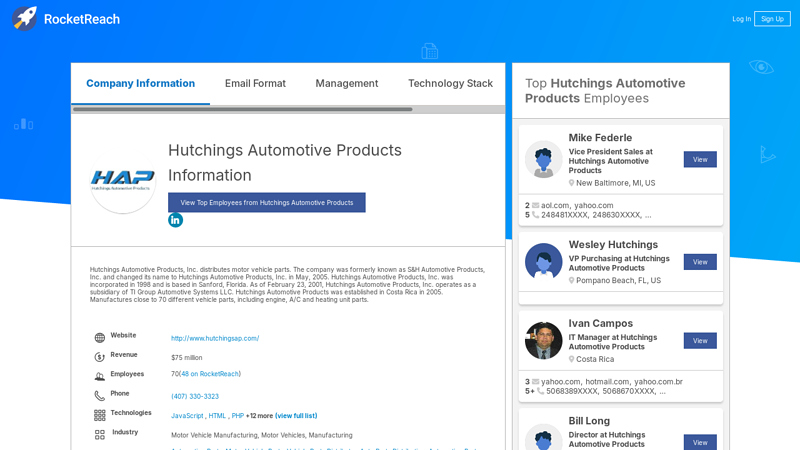The image size is (800, 450).
Task: Click the 48 on RocketReach link
Action: point(210,374)
